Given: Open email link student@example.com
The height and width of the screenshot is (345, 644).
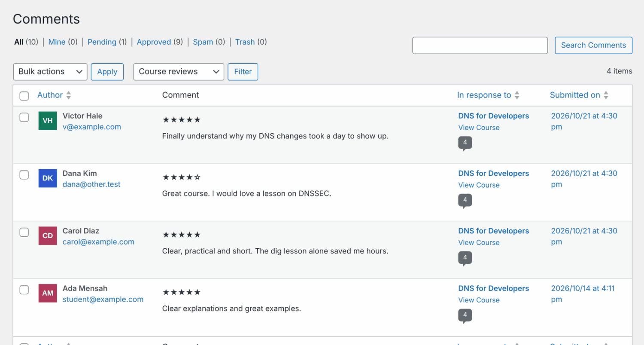Looking at the screenshot, I should pyautogui.click(x=103, y=299).
